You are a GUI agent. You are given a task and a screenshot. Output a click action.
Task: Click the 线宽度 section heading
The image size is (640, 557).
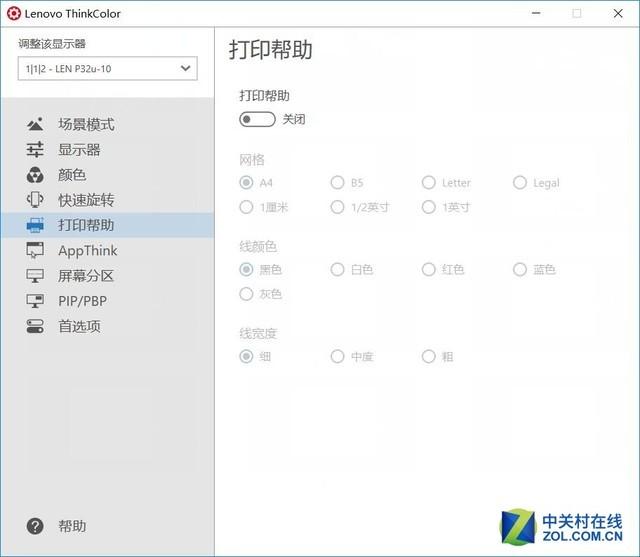pyautogui.click(x=258, y=333)
